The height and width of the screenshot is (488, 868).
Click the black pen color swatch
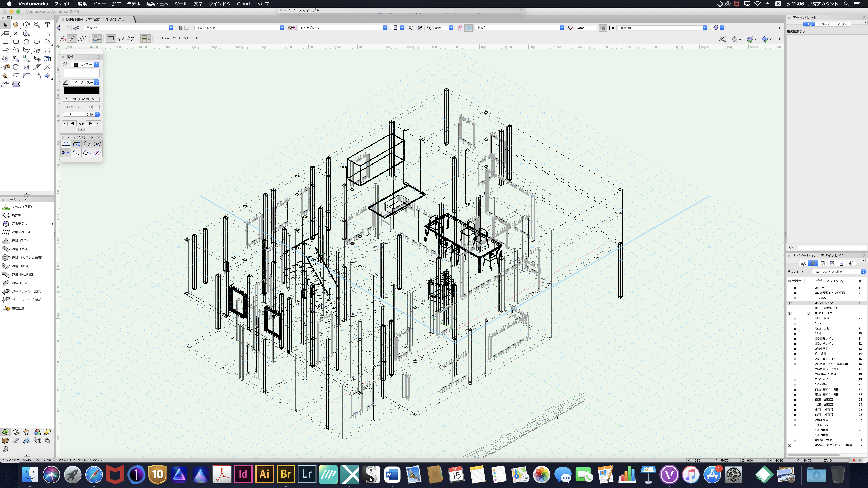[x=81, y=91]
